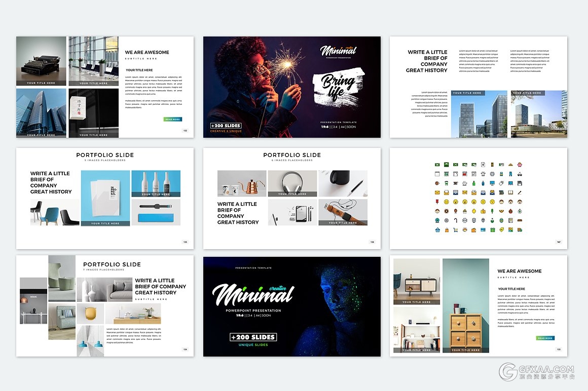
Task: Select the red pushpin icon
Action: point(437,202)
